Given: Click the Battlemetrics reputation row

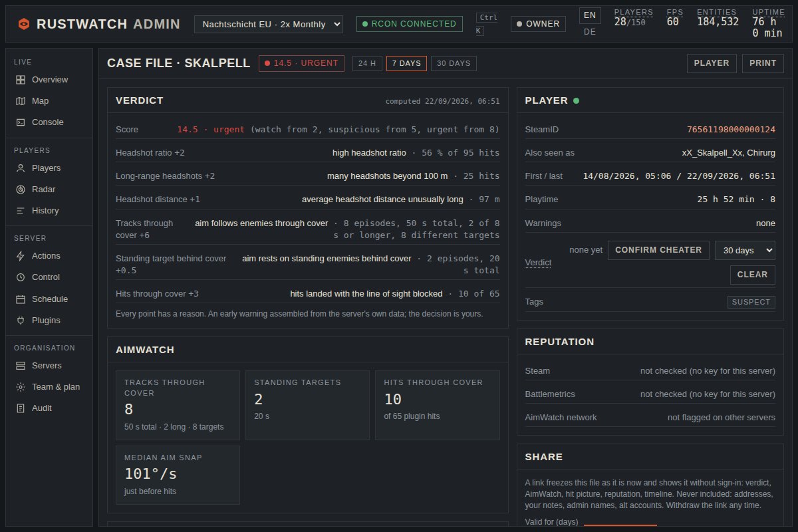Looking at the screenshot, I should (x=650, y=394).
